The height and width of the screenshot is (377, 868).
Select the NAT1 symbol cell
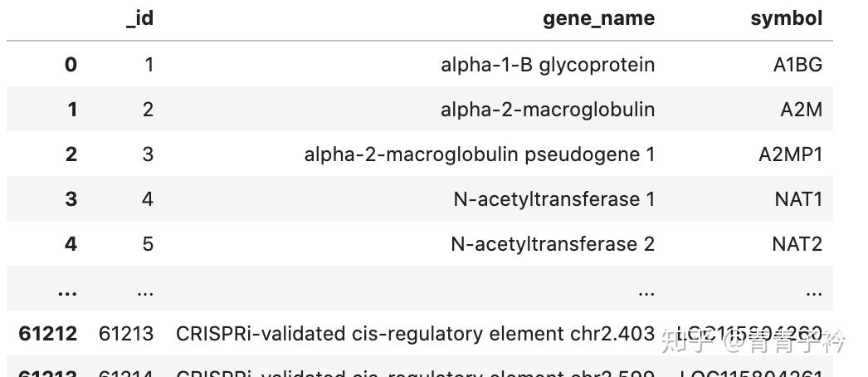798,199
